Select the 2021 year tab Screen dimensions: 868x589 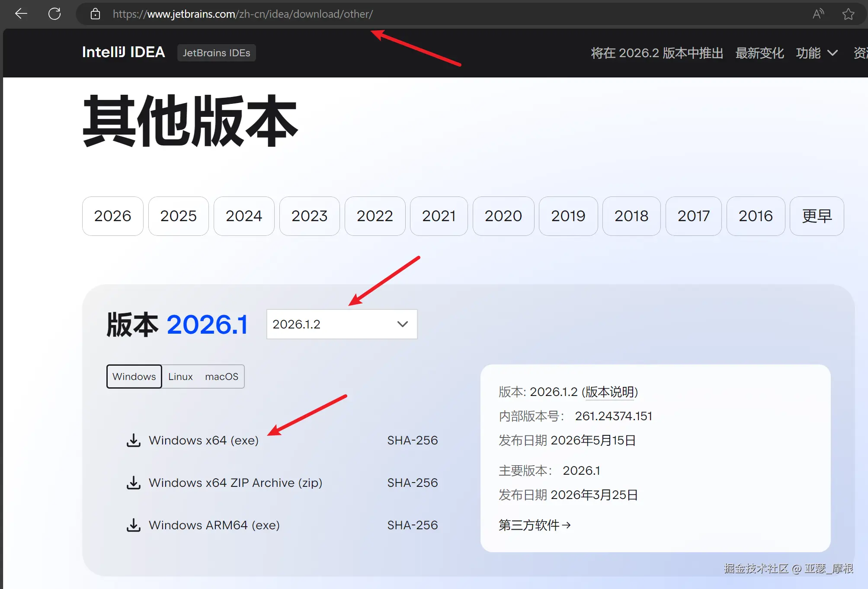[439, 216]
